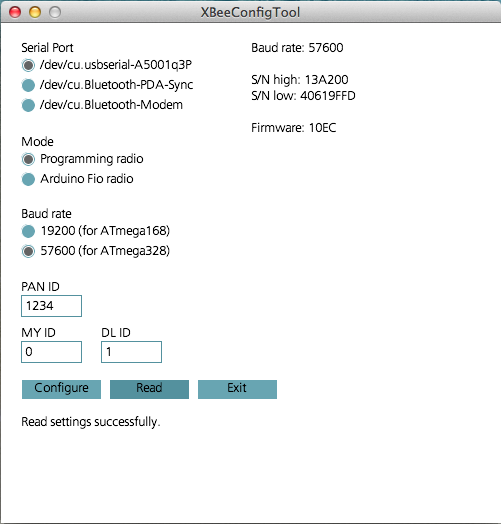
Task: Click the 'PAN ID' label
Action: click(40, 287)
